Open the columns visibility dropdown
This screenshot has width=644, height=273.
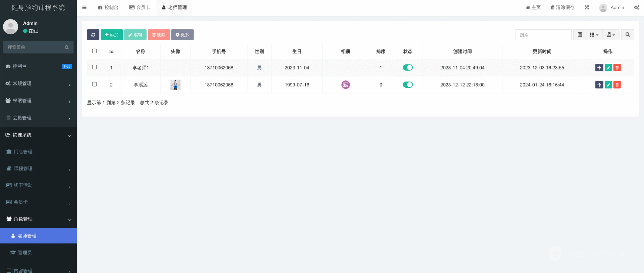pyautogui.click(x=594, y=35)
